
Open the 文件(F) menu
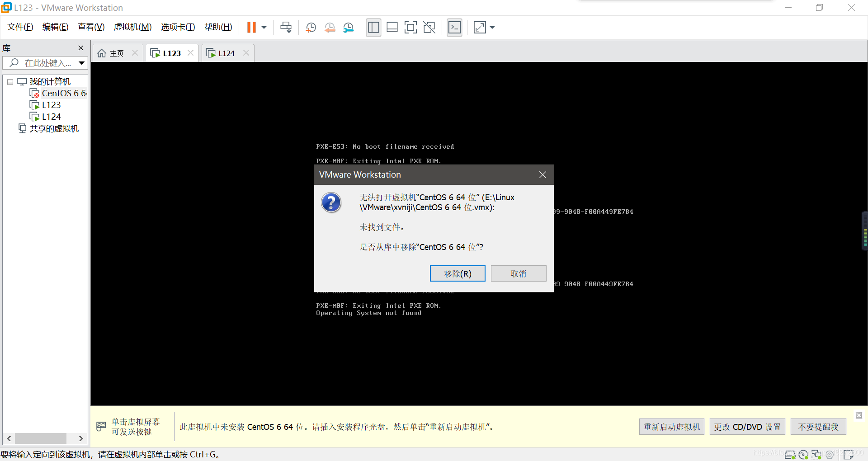pos(20,27)
